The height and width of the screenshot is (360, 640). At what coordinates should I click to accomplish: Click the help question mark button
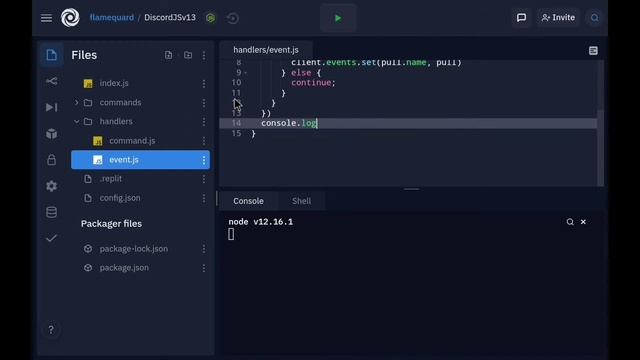51,329
